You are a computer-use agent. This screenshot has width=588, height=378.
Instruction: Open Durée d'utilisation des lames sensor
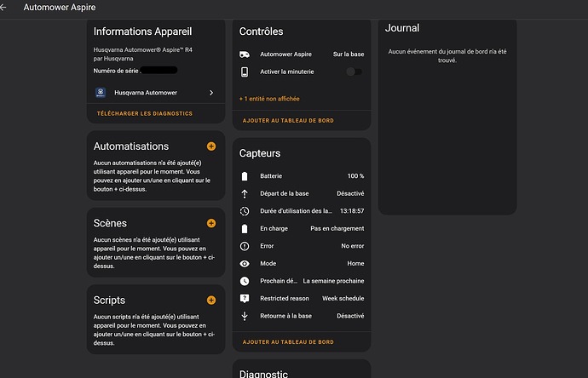point(302,211)
